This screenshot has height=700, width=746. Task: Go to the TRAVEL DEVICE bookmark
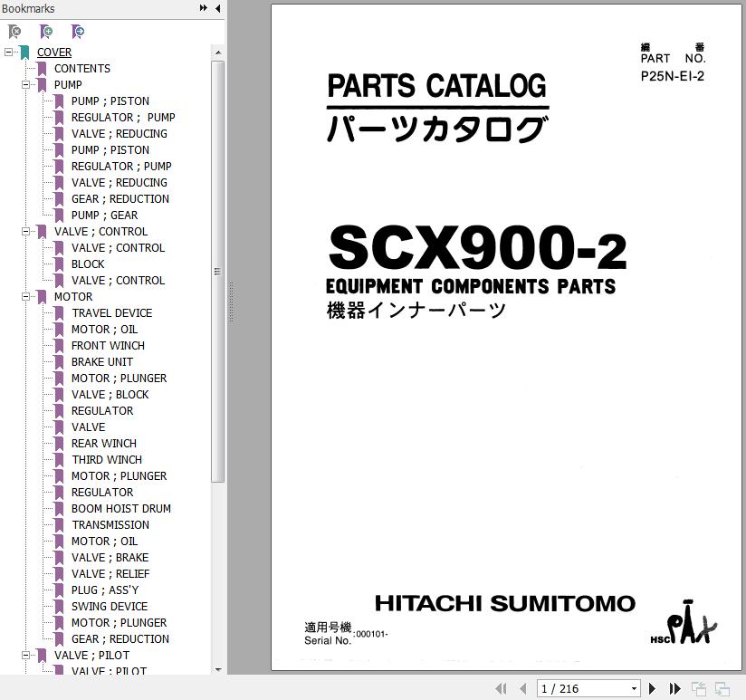click(x=112, y=313)
